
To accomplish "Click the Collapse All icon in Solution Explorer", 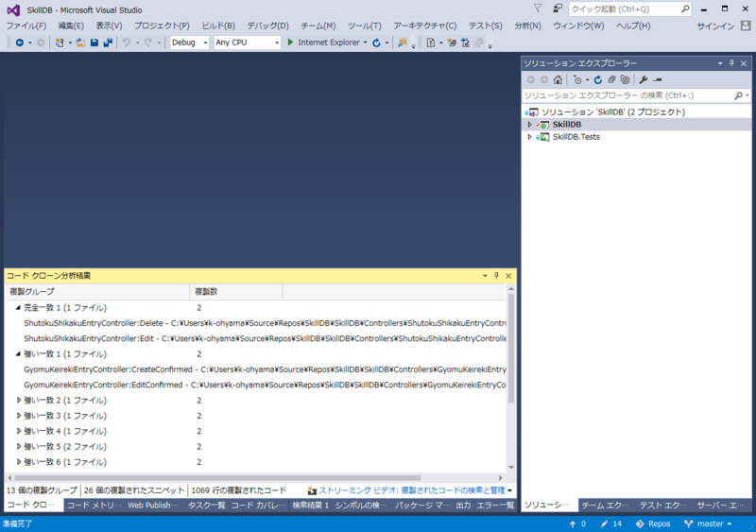I will (611, 79).
